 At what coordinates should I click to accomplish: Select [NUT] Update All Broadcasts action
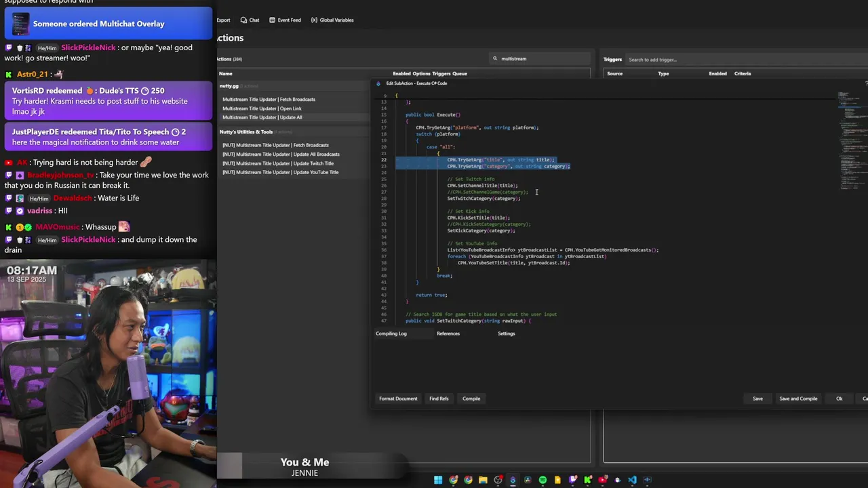pos(281,154)
